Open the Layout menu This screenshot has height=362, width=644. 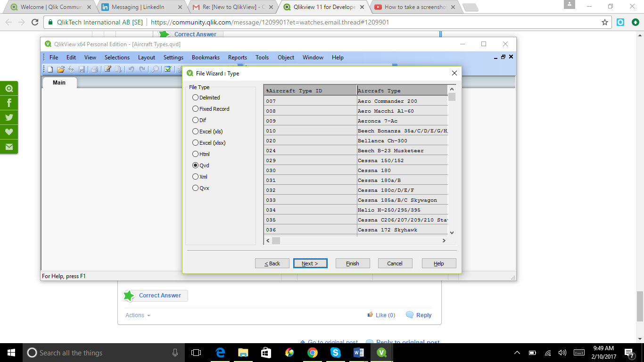tap(147, 58)
